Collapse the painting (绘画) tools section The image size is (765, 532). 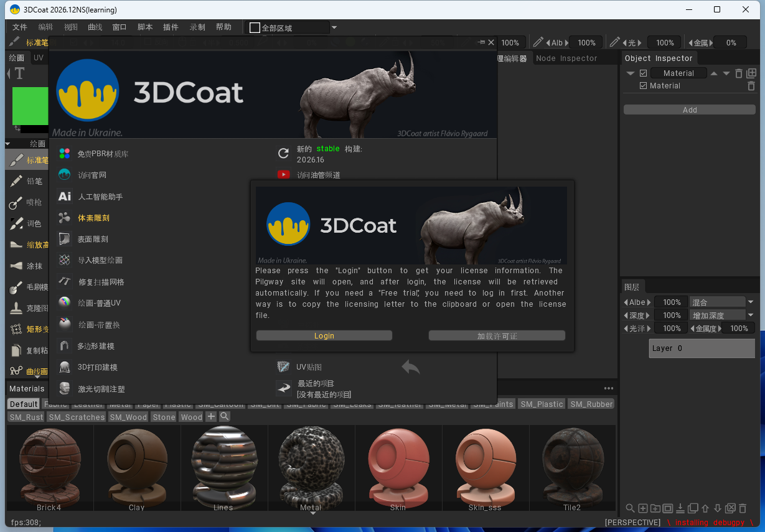[8, 144]
